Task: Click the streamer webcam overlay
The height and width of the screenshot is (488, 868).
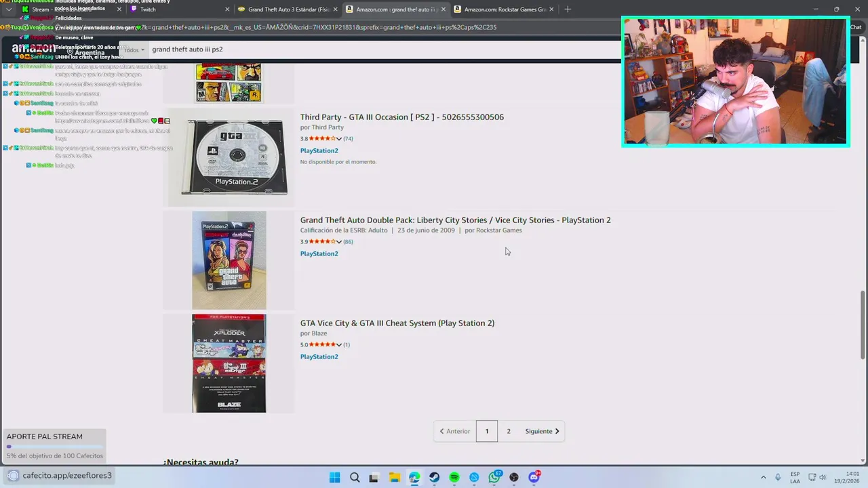Action: point(736,81)
